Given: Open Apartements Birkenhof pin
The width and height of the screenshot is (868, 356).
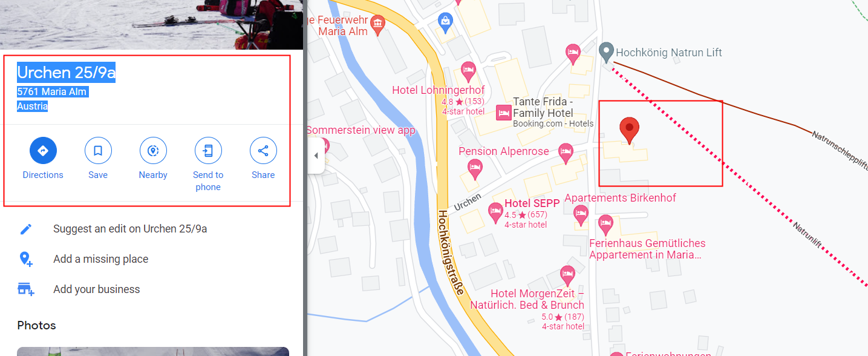Looking at the screenshot, I should 581,215.
